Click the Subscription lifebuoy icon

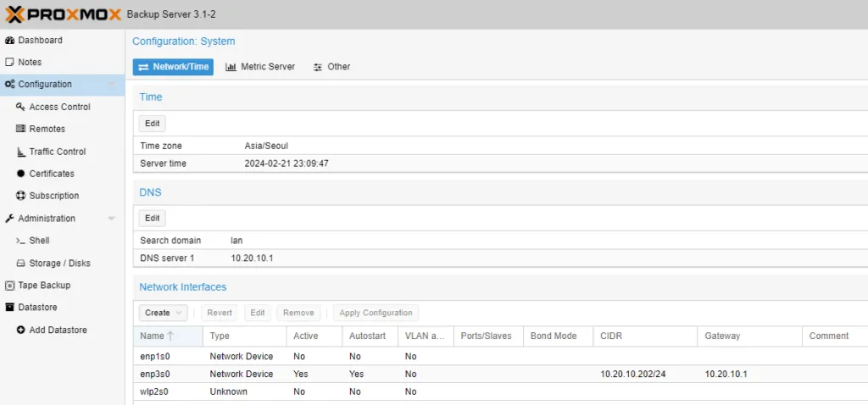click(x=20, y=196)
